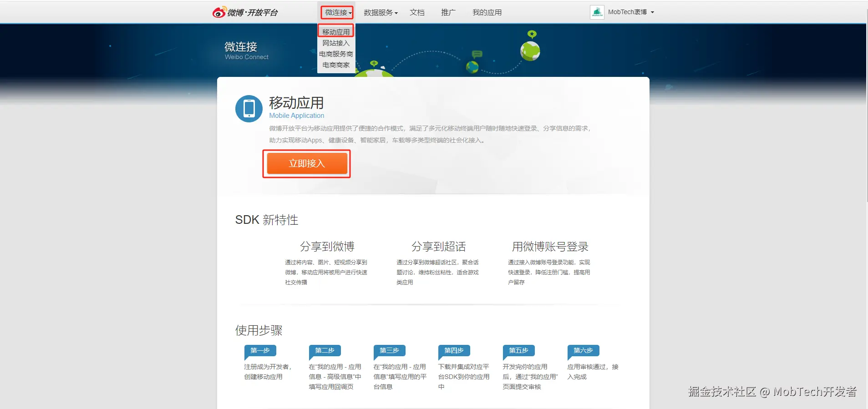Viewport: 868px width, 409px height.
Task: Click the 分享到微博 feature heading
Action: [x=327, y=247]
